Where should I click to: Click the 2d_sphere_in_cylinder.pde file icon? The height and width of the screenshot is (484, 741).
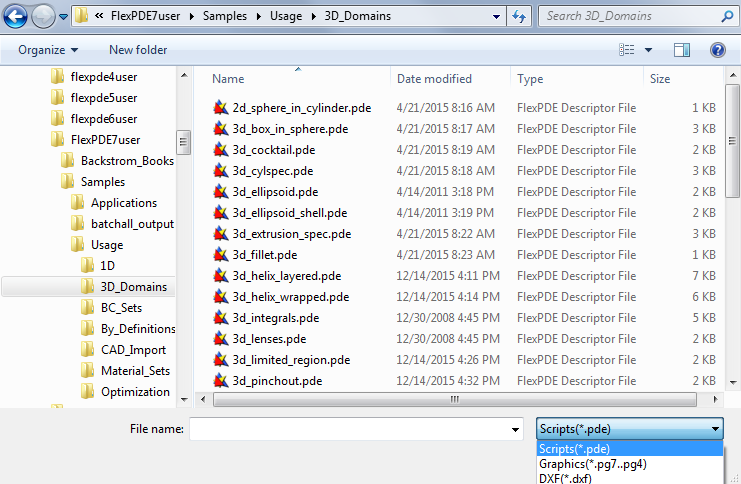[221, 108]
